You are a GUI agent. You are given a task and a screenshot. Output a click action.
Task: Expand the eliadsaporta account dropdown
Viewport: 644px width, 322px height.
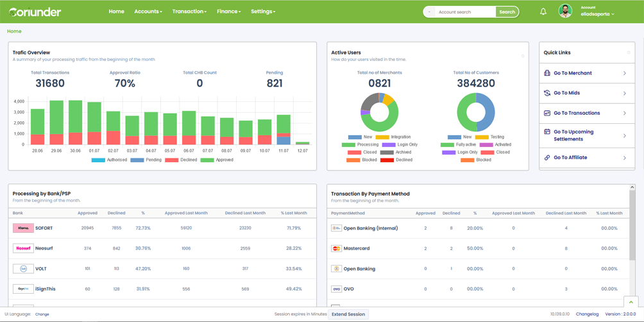click(598, 14)
